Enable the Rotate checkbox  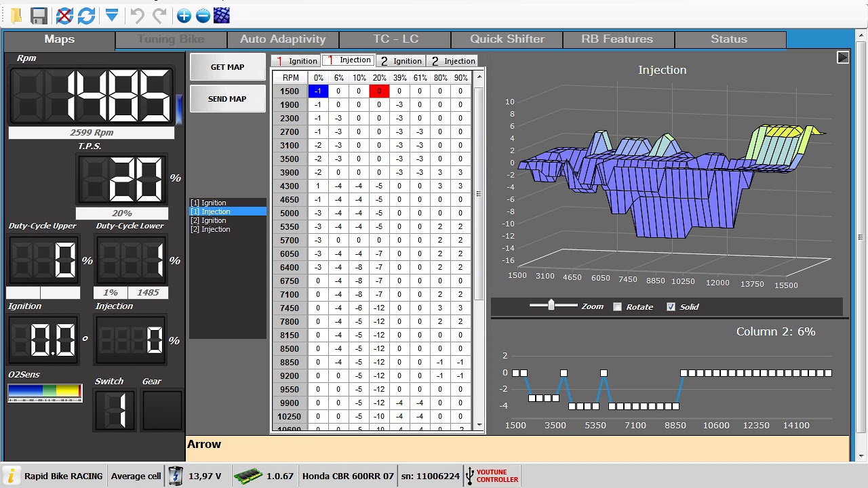coord(617,307)
